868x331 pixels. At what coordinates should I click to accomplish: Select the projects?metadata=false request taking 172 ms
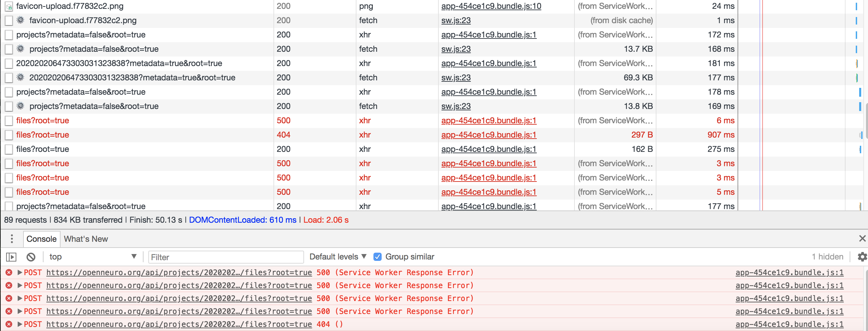tap(81, 35)
